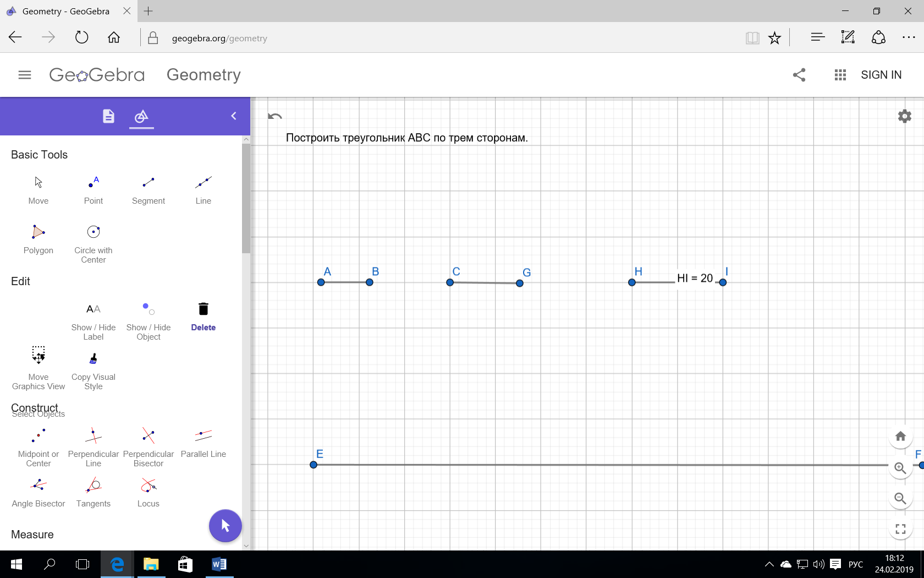Select point B on the canvas

370,282
